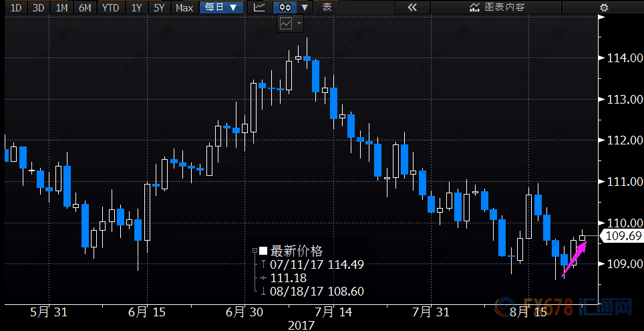Click the high marker icon for 07/11/17
This screenshot has height=331, width=644.
tap(264, 265)
